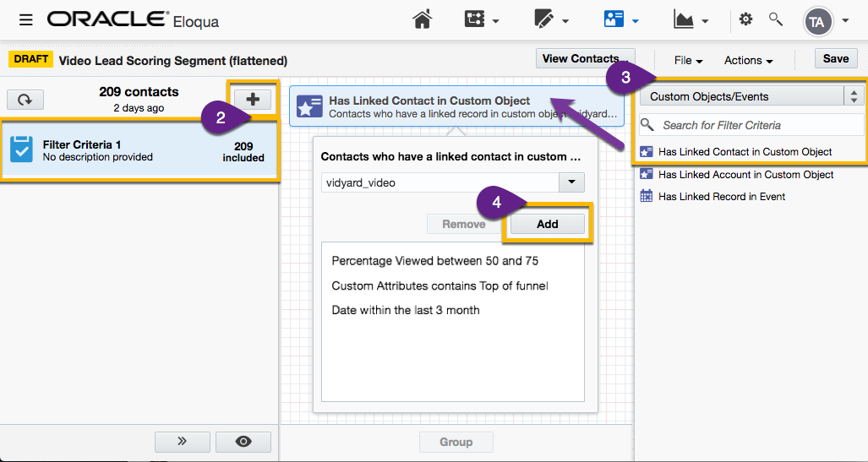Select 'Custom Attributes contains Top of funnel' condition
This screenshot has height=462, width=868.
[x=439, y=285]
